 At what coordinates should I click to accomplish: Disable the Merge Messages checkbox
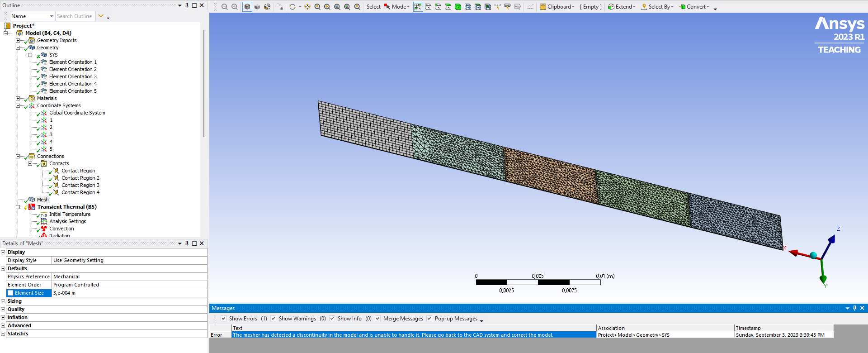pyautogui.click(x=378, y=319)
